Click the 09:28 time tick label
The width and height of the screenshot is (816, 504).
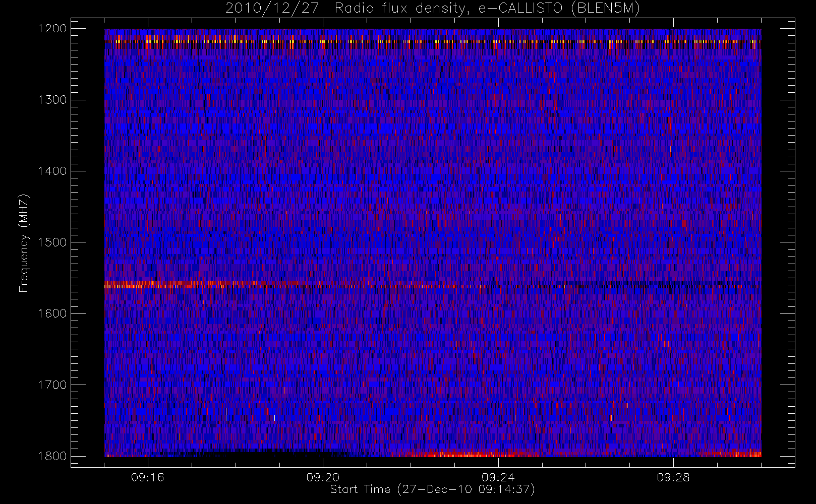pos(673,477)
